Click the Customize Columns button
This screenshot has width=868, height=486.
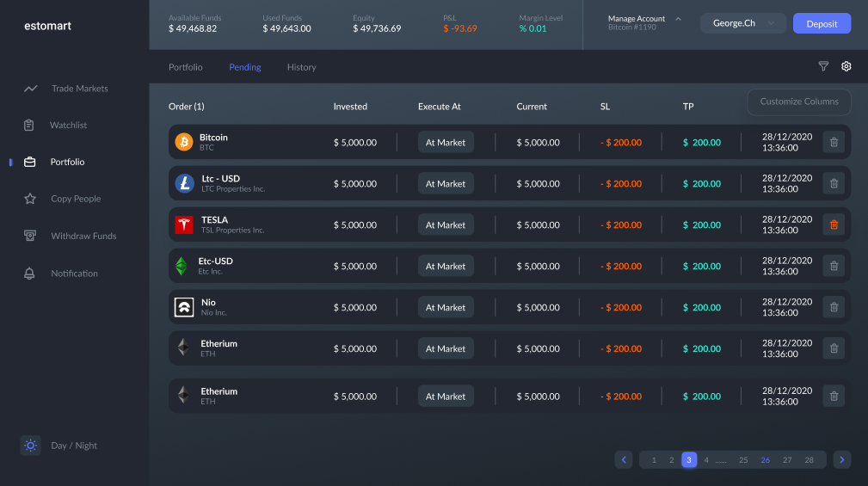pyautogui.click(x=798, y=102)
